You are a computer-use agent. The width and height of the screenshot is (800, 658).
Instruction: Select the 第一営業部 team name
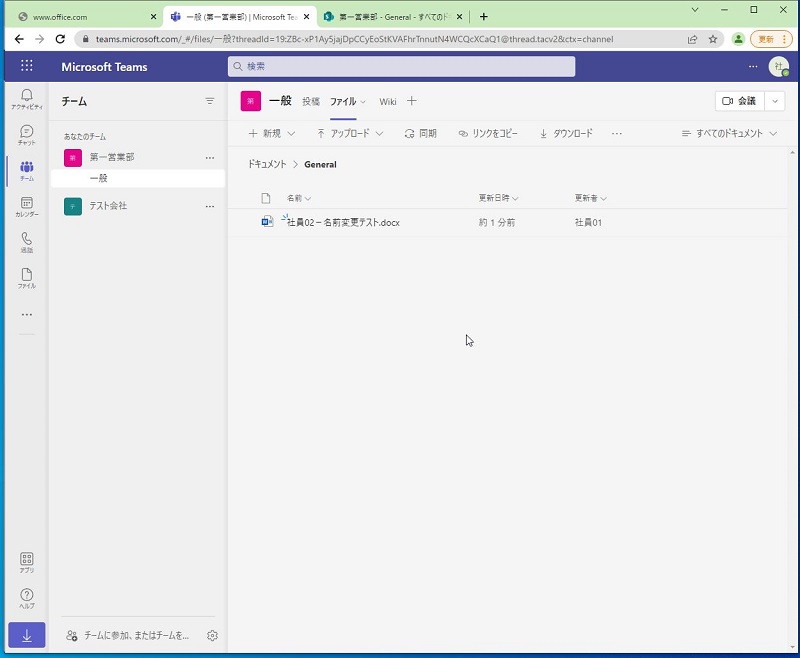pos(112,158)
